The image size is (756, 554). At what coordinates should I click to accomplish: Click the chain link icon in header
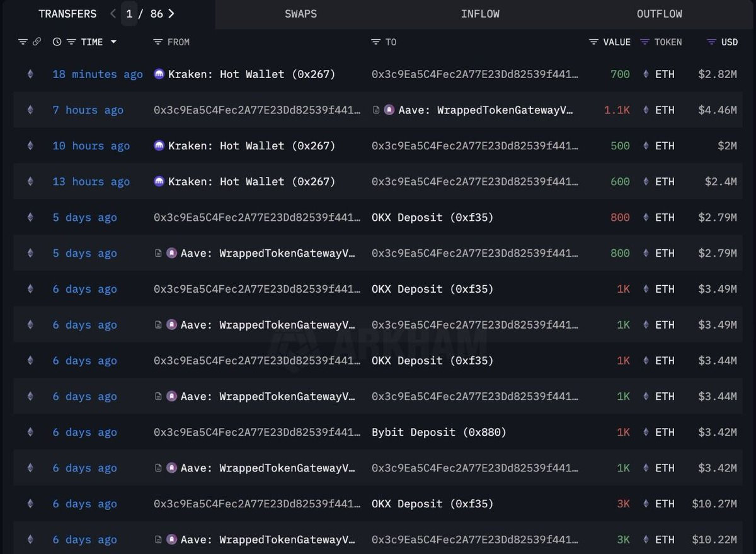point(37,42)
